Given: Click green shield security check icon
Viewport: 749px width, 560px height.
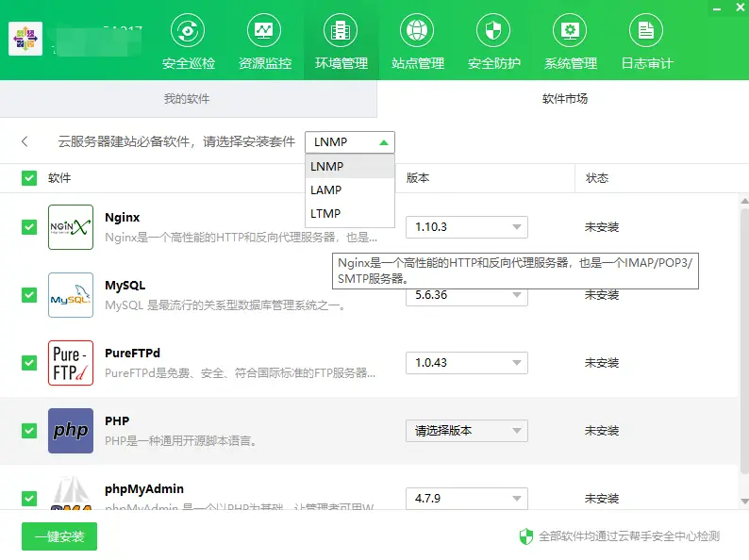Looking at the screenshot, I should (x=526, y=536).
